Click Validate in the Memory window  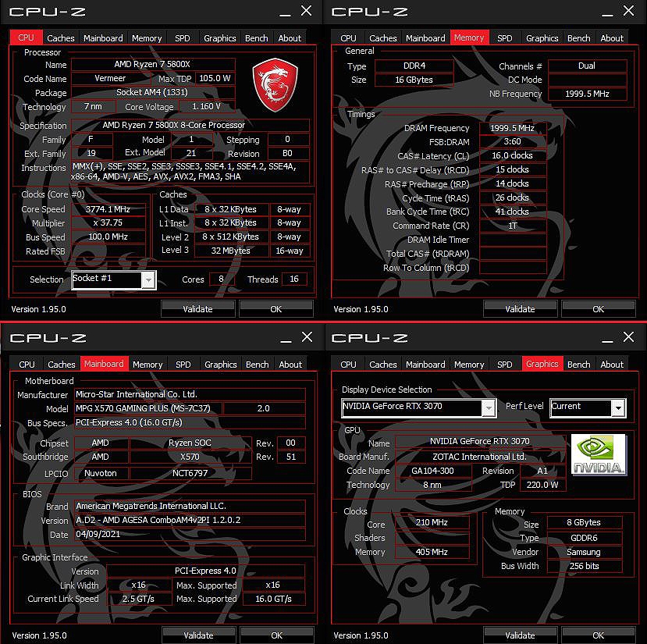520,309
